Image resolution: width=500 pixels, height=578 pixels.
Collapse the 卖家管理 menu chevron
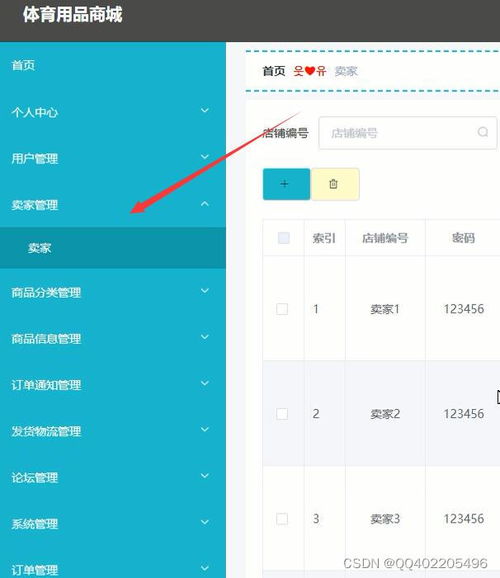pos(205,203)
